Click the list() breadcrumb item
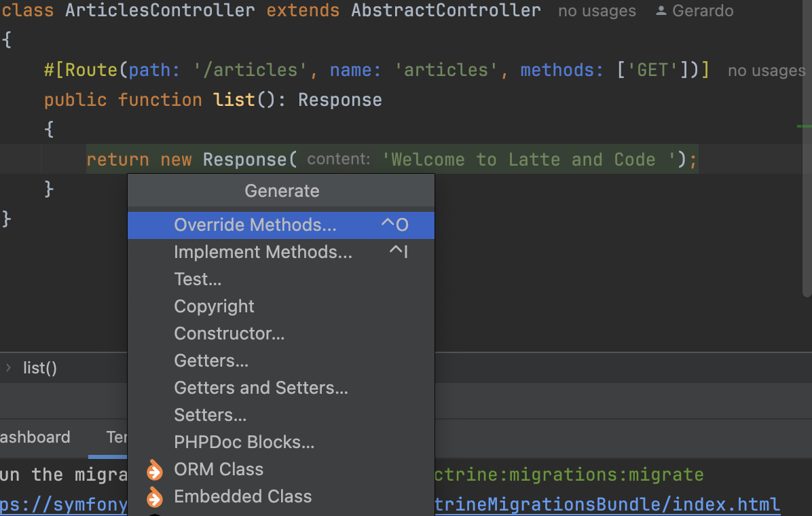The image size is (812, 516). [40, 368]
